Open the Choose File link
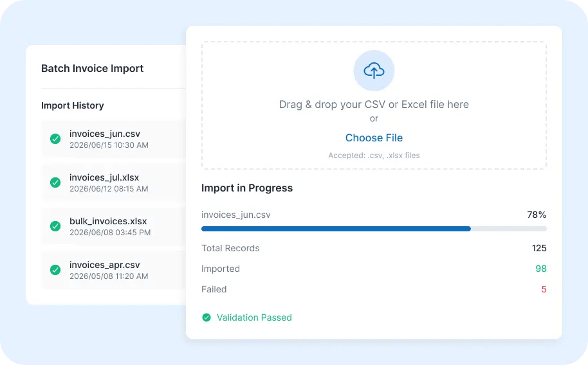The width and height of the screenshot is (588, 365). (x=374, y=138)
